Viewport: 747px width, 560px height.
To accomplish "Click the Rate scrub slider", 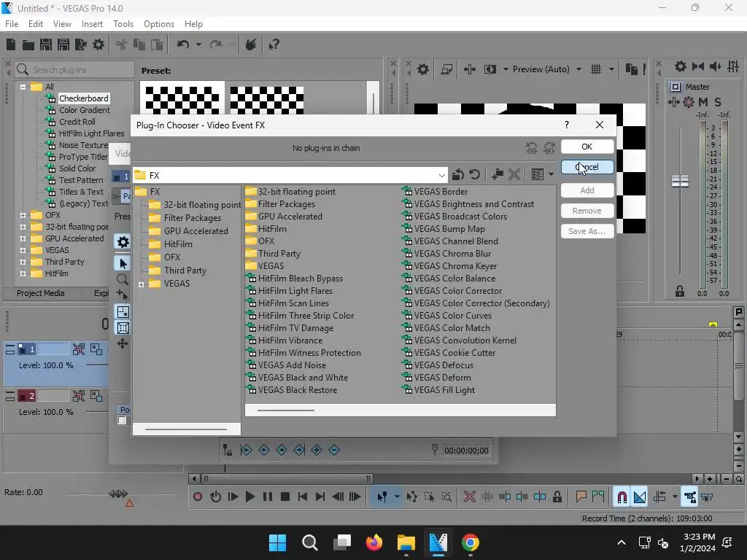I will pos(119,494).
